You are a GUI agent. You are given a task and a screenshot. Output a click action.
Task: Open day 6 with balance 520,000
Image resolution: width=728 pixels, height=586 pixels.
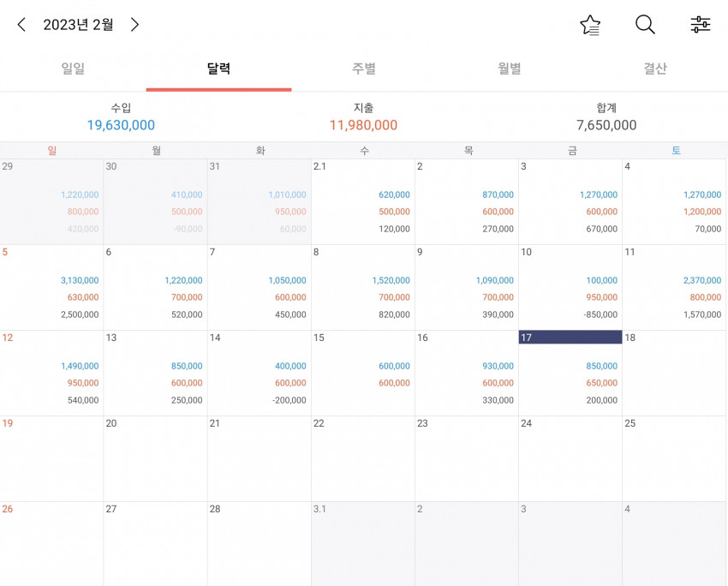156,287
